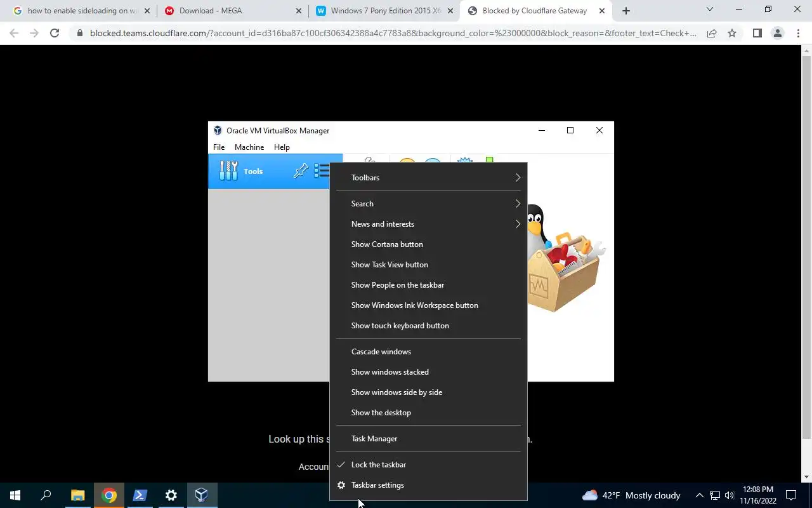Select VirtualBox icon on the taskbar

(x=202, y=495)
